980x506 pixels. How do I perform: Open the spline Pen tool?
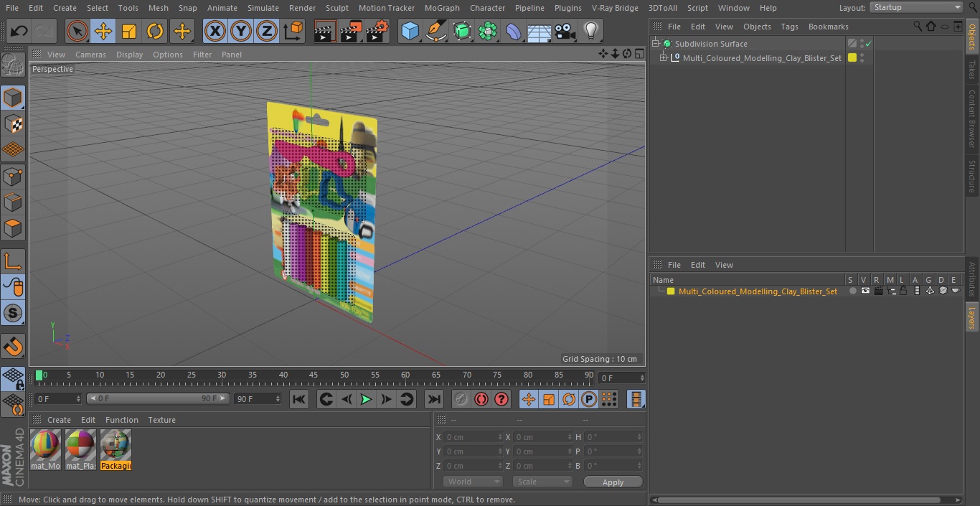pos(435,31)
